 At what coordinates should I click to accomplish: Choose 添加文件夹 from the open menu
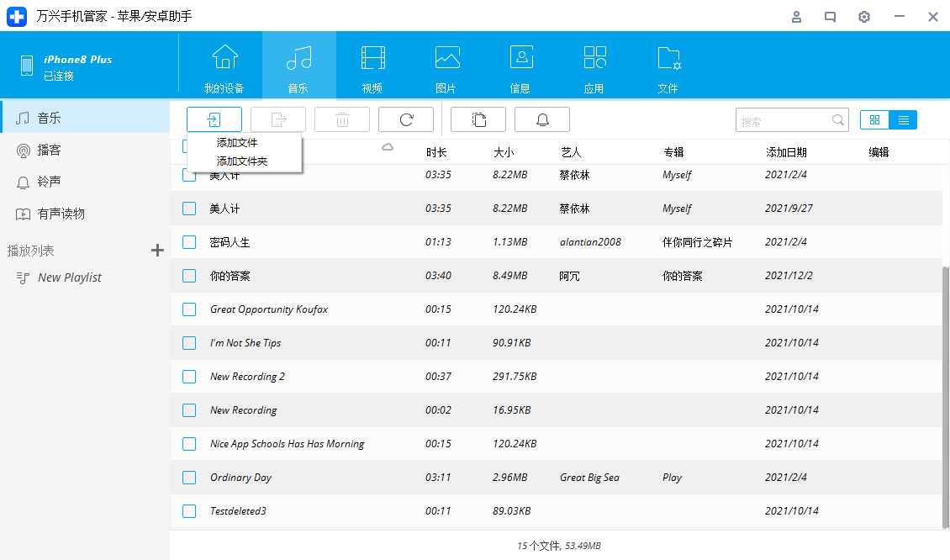click(x=243, y=161)
